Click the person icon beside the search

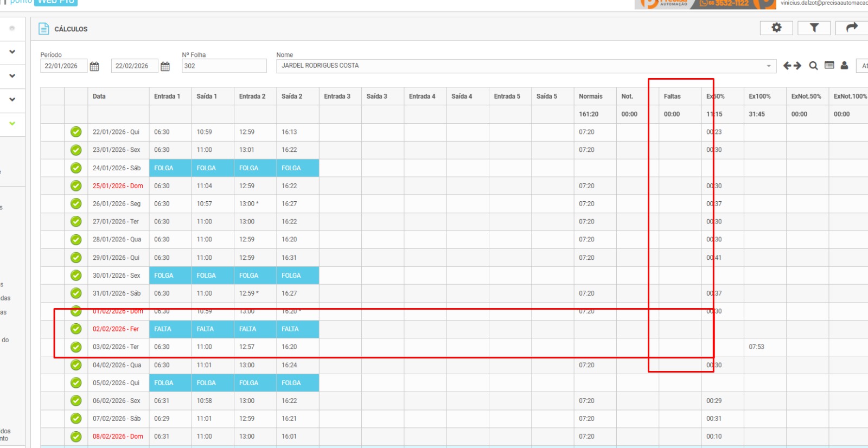pyautogui.click(x=844, y=66)
